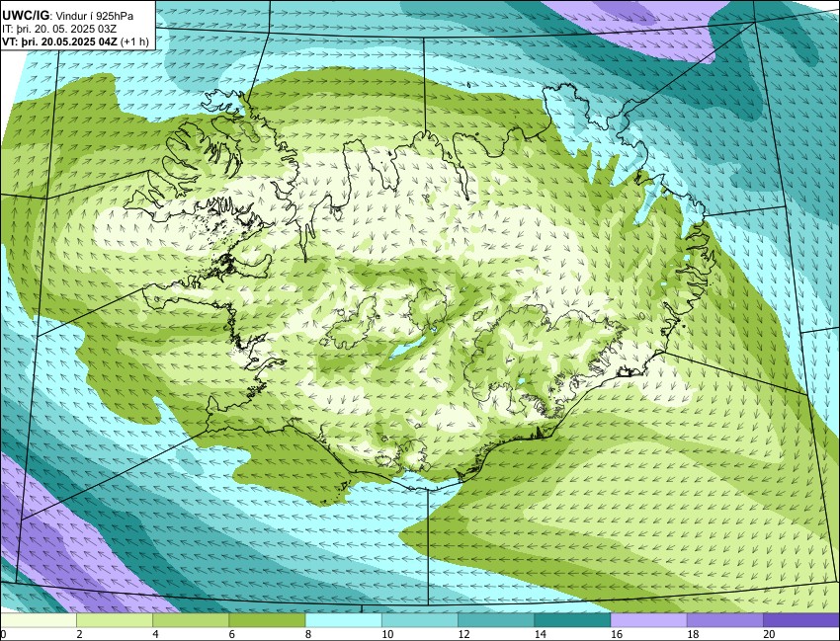Click the olive green 6–8 legend swatch
Viewport: 840px width, 641px height.
(x=267, y=620)
